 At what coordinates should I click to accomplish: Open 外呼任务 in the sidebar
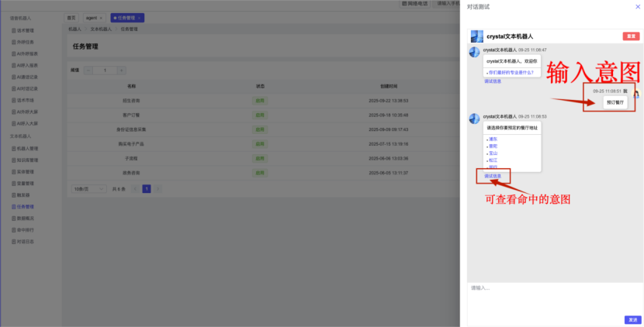(26, 42)
